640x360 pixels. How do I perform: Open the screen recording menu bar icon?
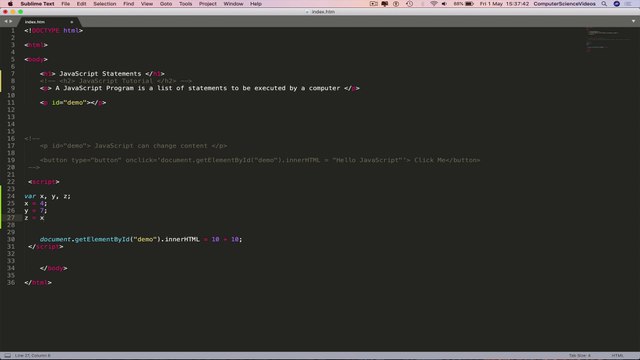(x=373, y=4)
